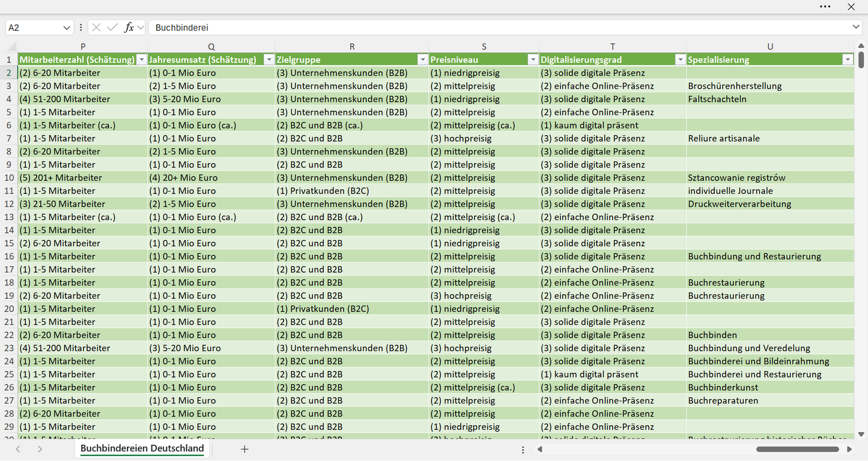Select (2) B2C und B2B (ca.) in row 13
868x461 pixels.
[352, 217]
